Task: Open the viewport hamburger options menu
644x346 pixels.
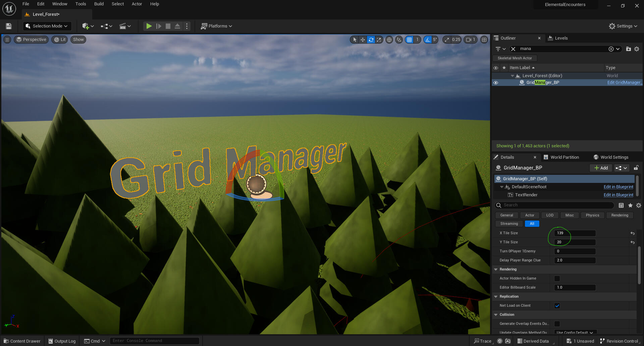Action: click(7, 40)
